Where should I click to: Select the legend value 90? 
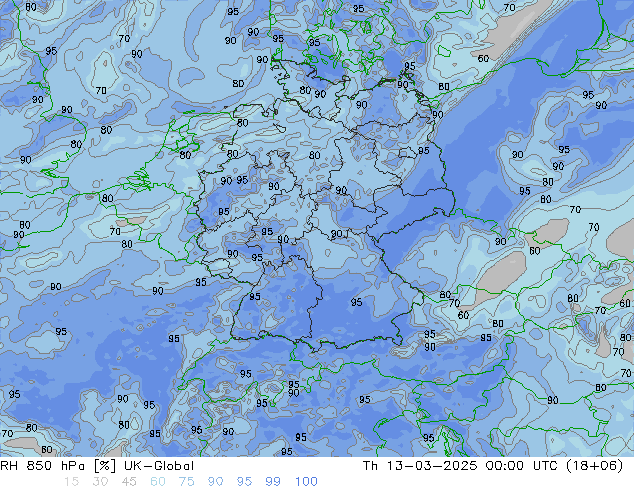tap(215, 482)
